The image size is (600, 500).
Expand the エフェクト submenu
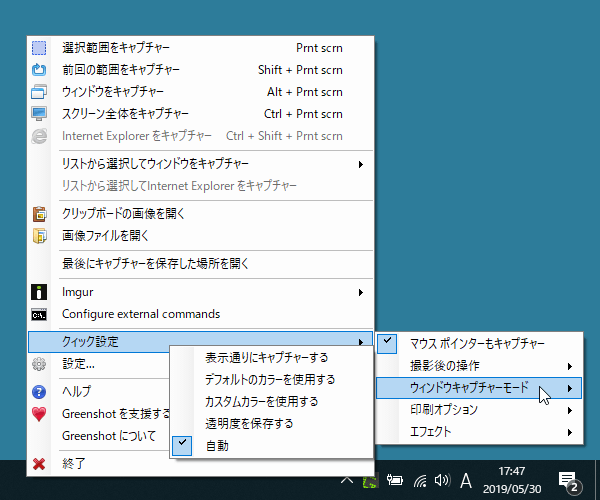coord(479,432)
